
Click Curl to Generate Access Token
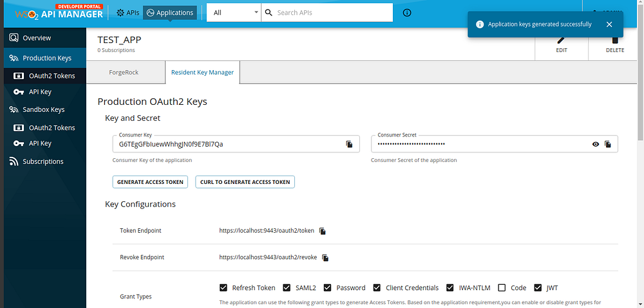245,182
